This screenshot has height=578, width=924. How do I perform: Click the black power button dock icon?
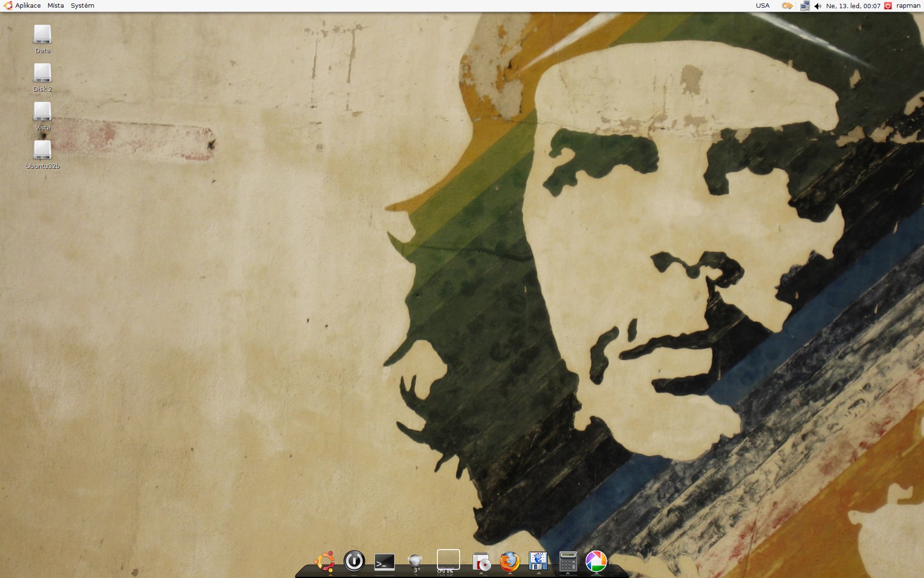point(354,561)
